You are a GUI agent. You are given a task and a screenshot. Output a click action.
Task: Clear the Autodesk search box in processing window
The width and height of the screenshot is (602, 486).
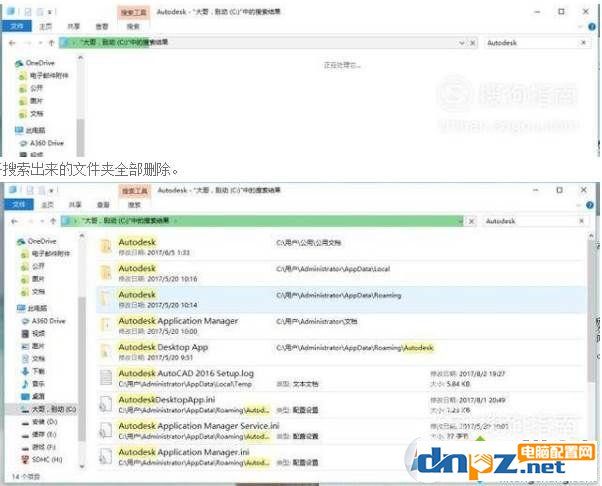[584, 43]
